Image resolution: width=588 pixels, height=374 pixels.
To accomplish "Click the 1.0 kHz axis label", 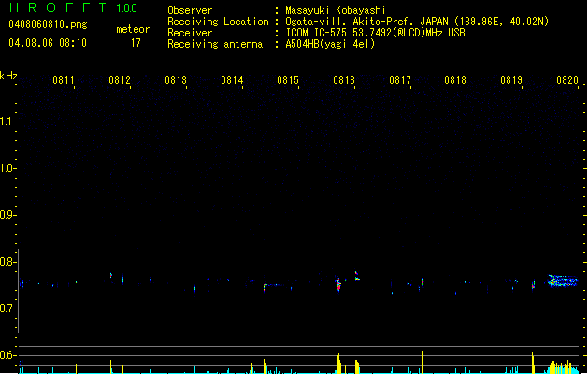I will point(7,168).
